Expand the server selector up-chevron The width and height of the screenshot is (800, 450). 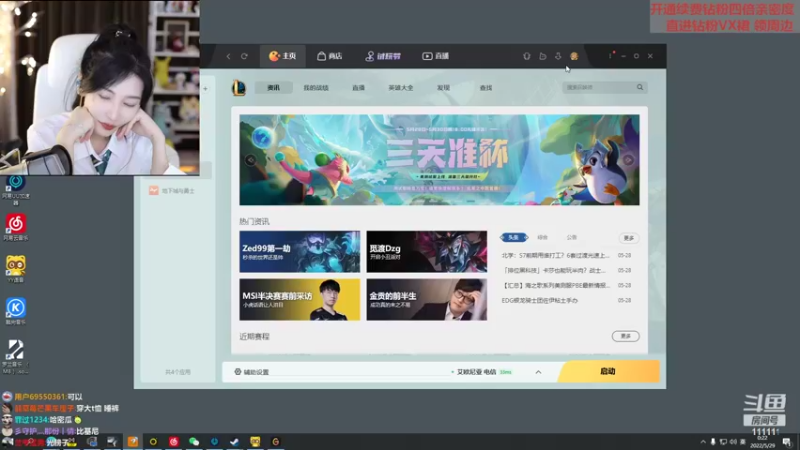[538, 372]
